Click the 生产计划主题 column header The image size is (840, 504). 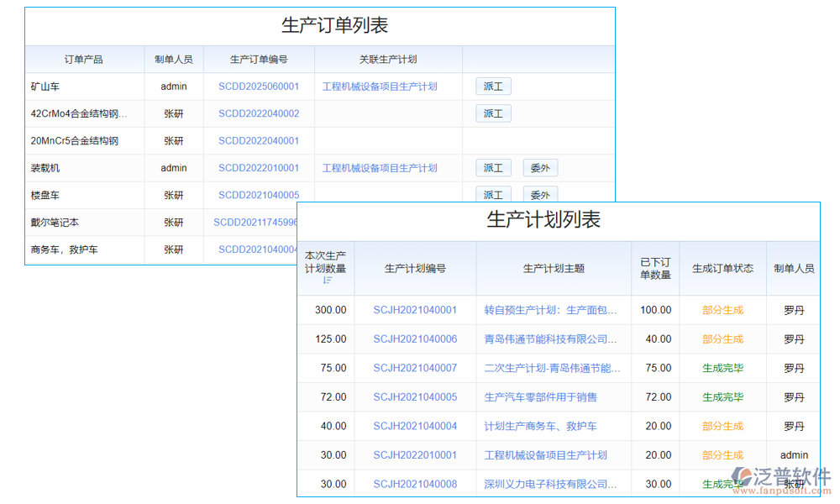click(x=554, y=269)
